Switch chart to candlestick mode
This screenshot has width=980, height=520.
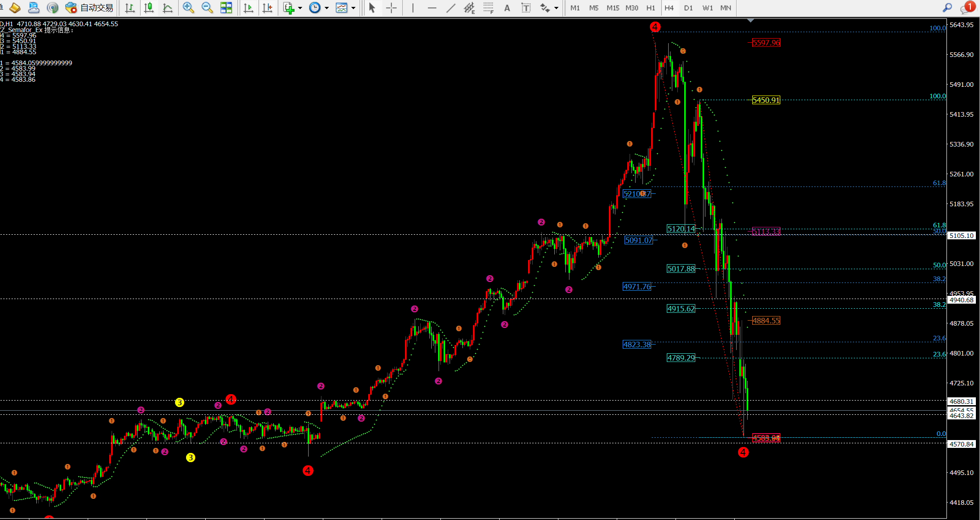point(149,8)
